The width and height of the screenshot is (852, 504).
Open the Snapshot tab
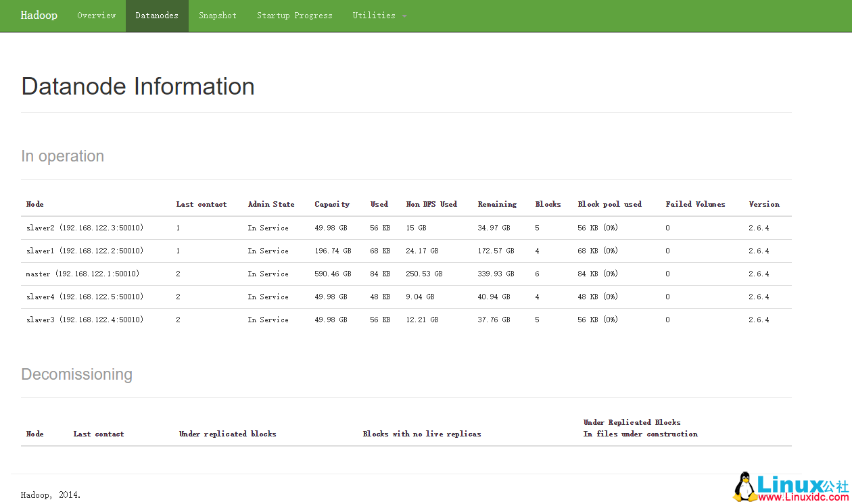[217, 15]
